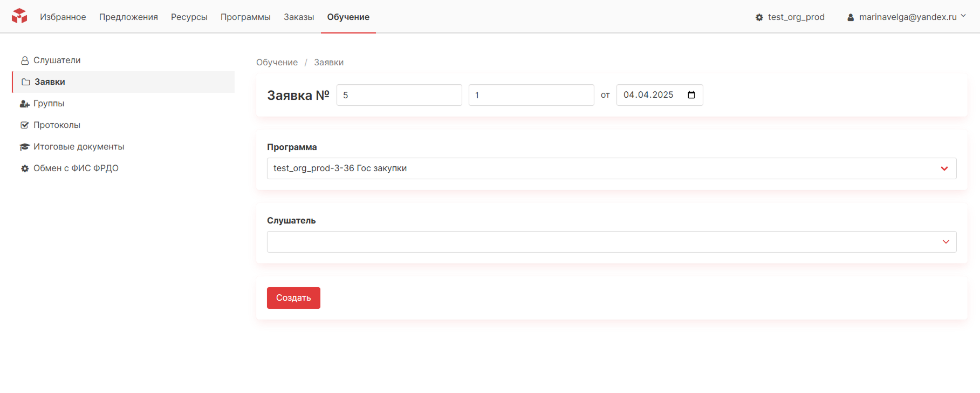Click the graduation cap icon for Итоговые документы
The height and width of the screenshot is (393, 980).
[25, 147]
